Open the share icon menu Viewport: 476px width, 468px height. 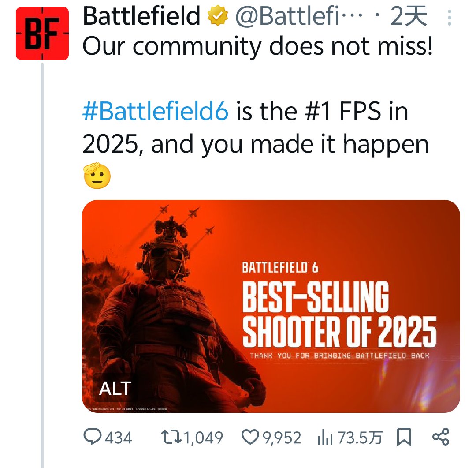pos(440,437)
